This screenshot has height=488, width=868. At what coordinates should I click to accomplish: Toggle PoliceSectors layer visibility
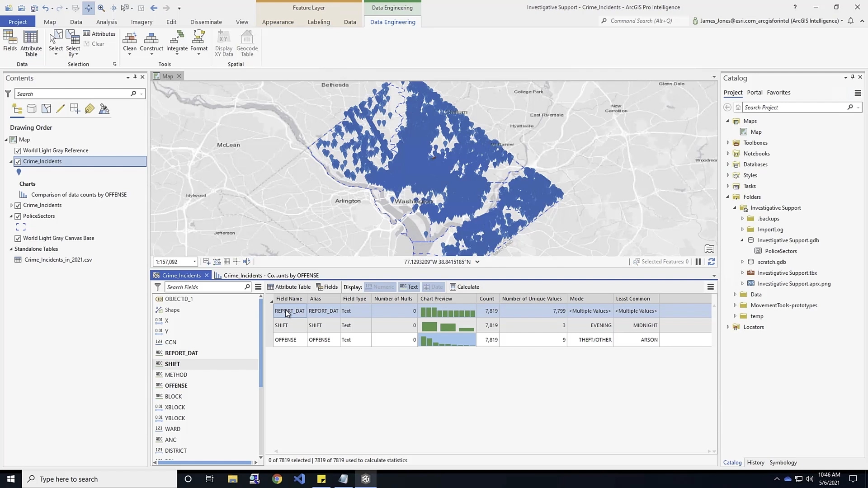pos(18,216)
